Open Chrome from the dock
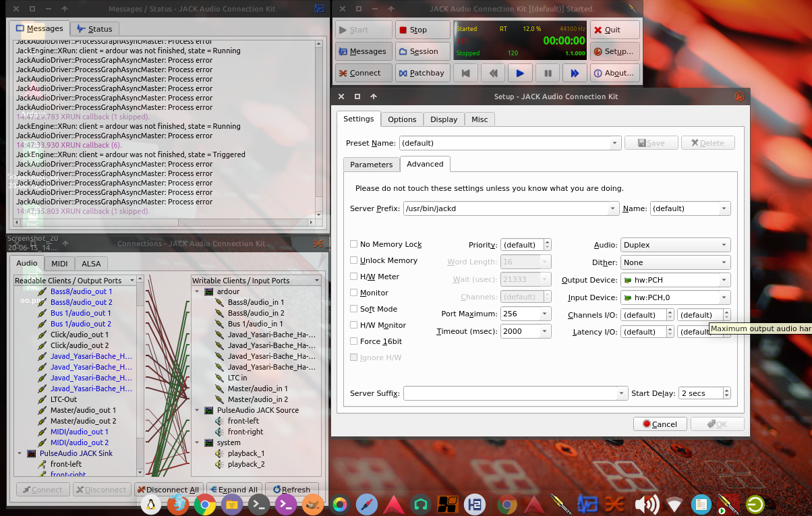This screenshot has height=516, width=812. coord(204,505)
